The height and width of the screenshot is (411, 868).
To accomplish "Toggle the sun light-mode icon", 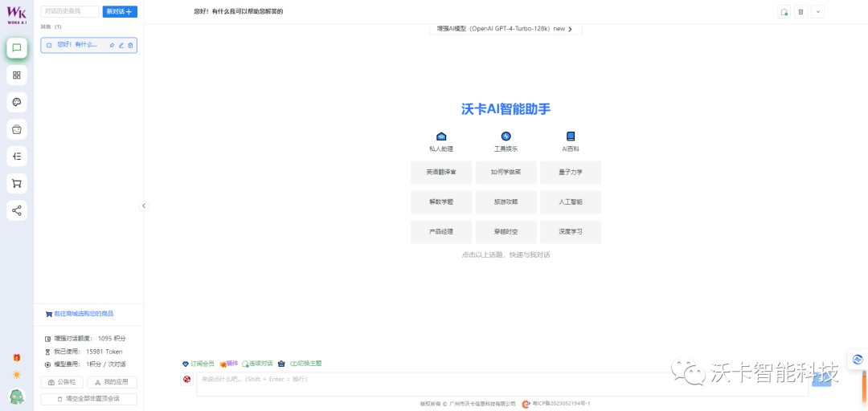I will coord(17,375).
